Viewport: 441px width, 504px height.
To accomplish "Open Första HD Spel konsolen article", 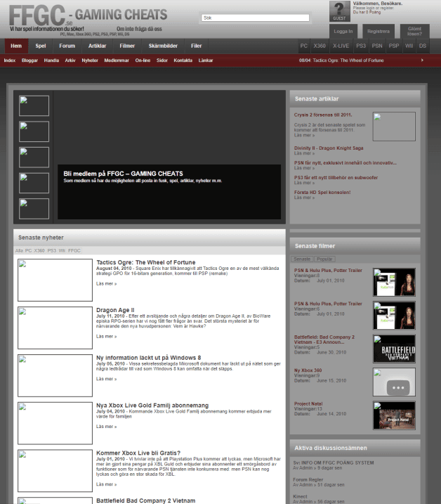I will click(x=322, y=192).
